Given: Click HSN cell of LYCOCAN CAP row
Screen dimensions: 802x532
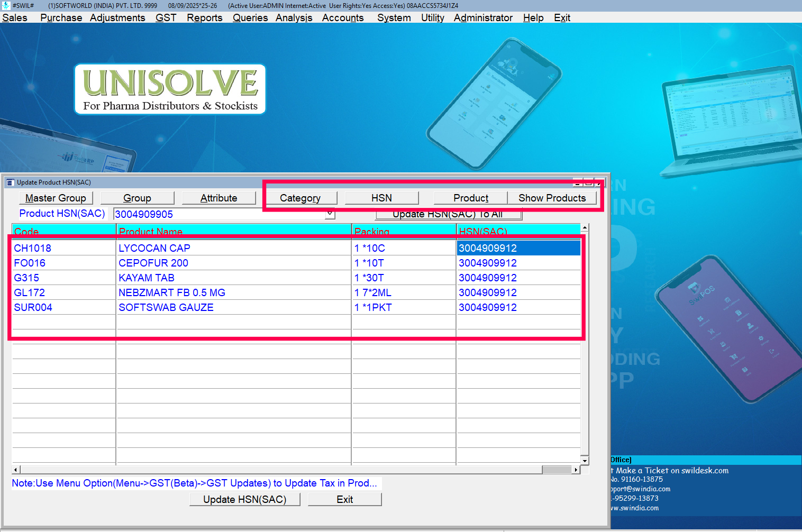Looking at the screenshot, I should [x=518, y=248].
